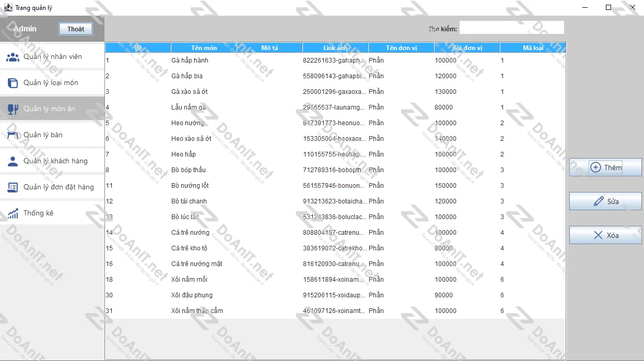Click the customer person icon
Image resolution: width=644 pixels, height=361 pixels.
click(13, 161)
